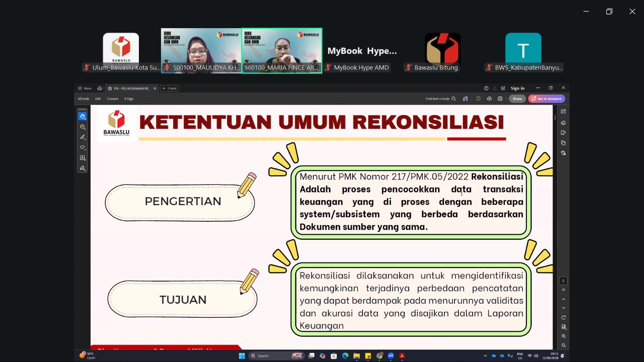Screen dimensions: 644x362
Task: Open the Acrobat Menu hamburger
Action: click(x=85, y=88)
